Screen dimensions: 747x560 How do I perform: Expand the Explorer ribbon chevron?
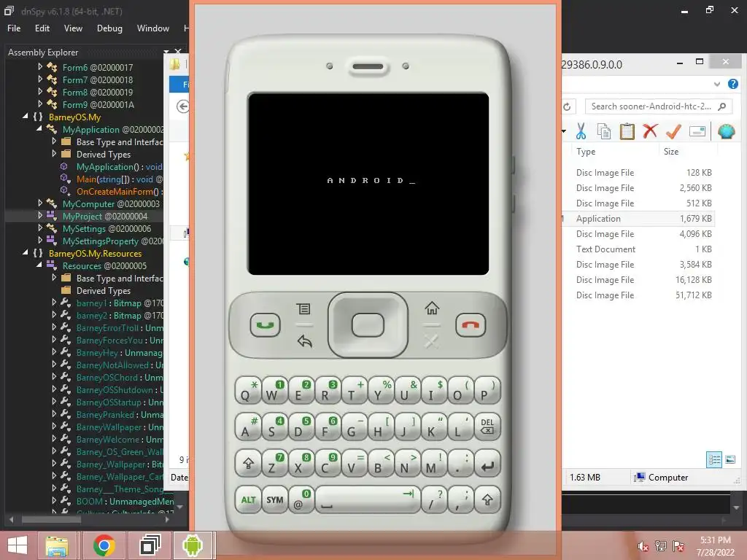(717, 85)
